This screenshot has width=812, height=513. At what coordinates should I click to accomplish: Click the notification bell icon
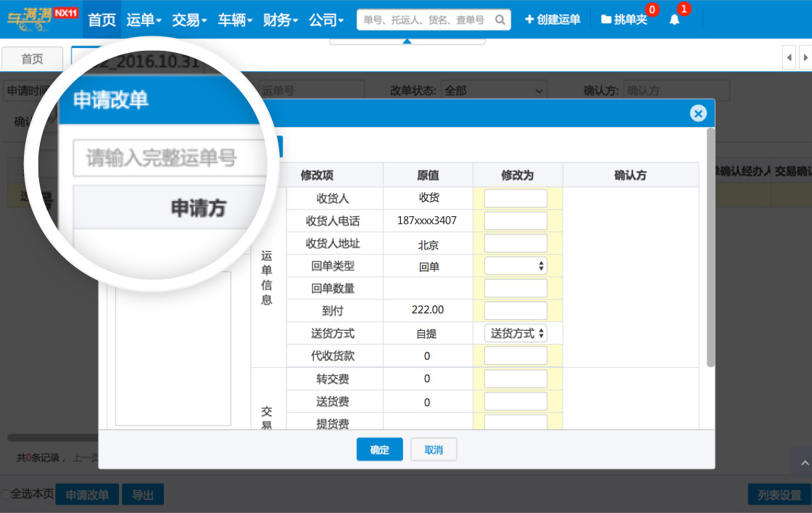674,20
